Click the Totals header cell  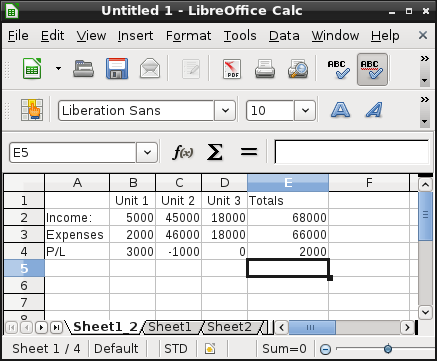[x=288, y=200]
